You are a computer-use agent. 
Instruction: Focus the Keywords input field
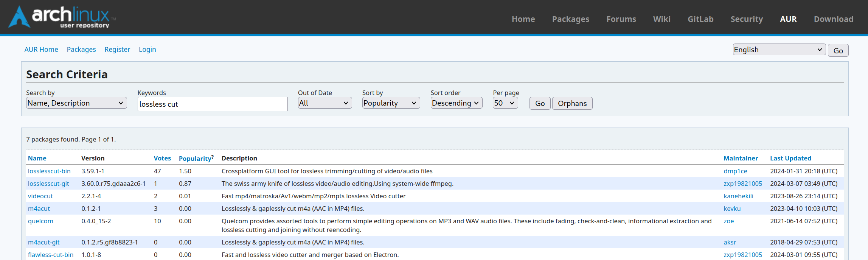click(213, 104)
